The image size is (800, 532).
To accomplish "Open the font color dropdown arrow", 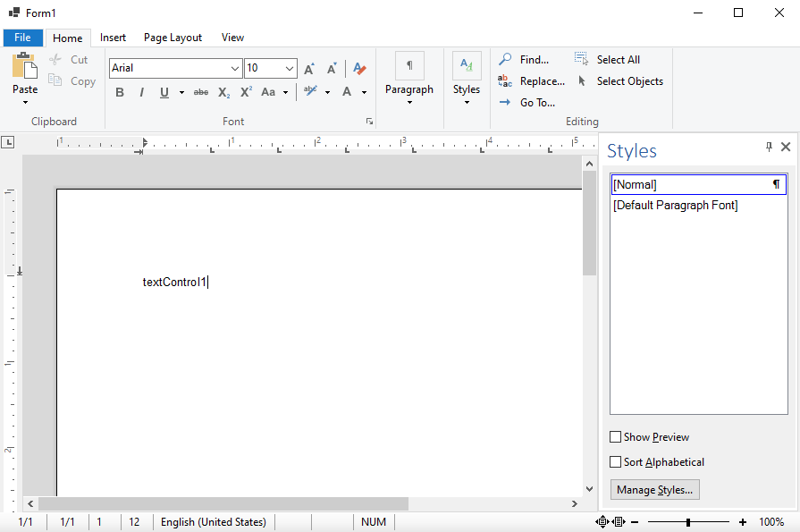I will [365, 93].
